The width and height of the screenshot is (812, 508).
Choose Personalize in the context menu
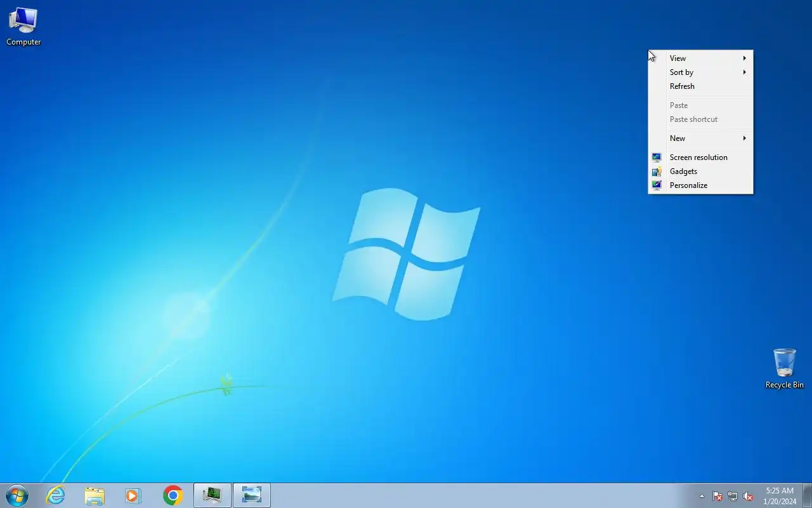(x=700, y=185)
